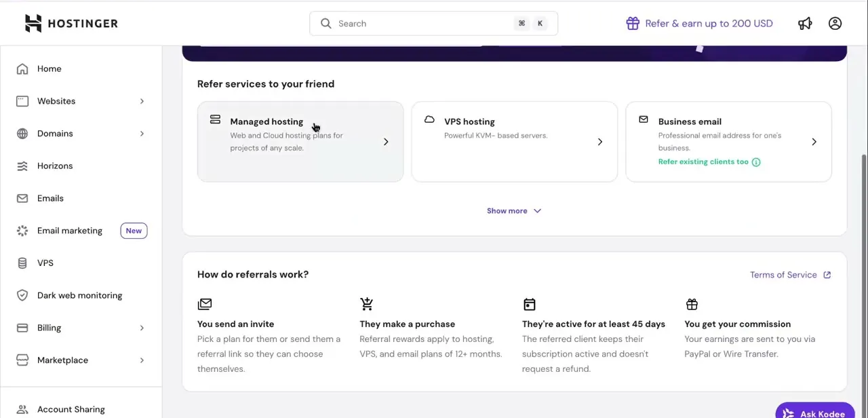Expand the Domains submenu chevron

[x=142, y=134]
